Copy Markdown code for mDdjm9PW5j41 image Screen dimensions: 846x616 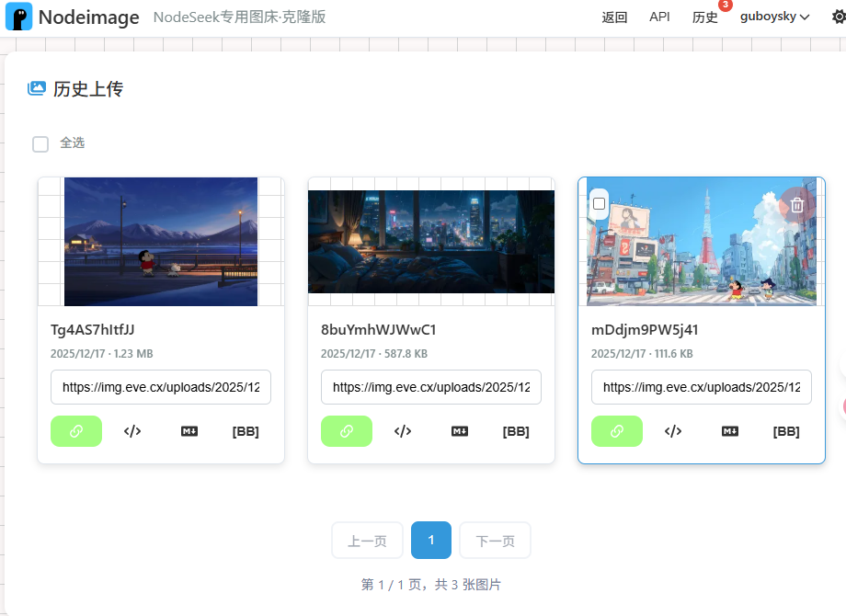(x=730, y=431)
